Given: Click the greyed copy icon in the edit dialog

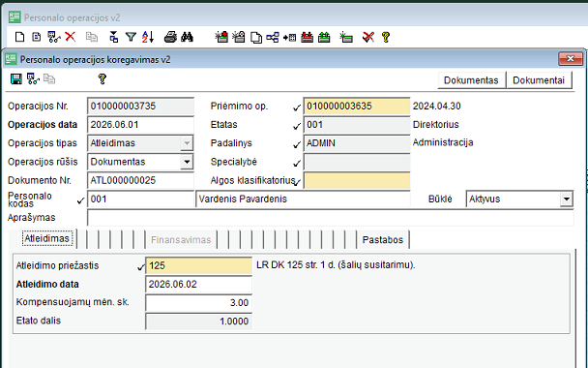Looking at the screenshot, I should click(49, 78).
